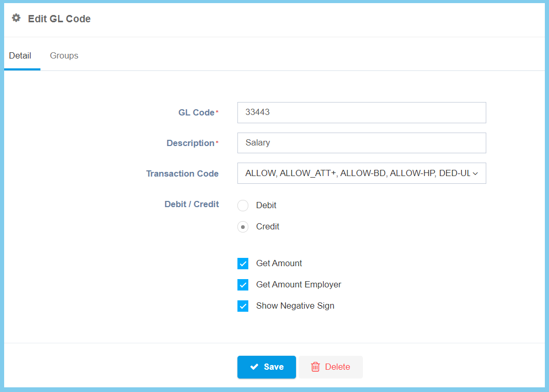Click the gear icon beside Edit GL Code
This screenshot has width=549, height=392.
point(17,18)
